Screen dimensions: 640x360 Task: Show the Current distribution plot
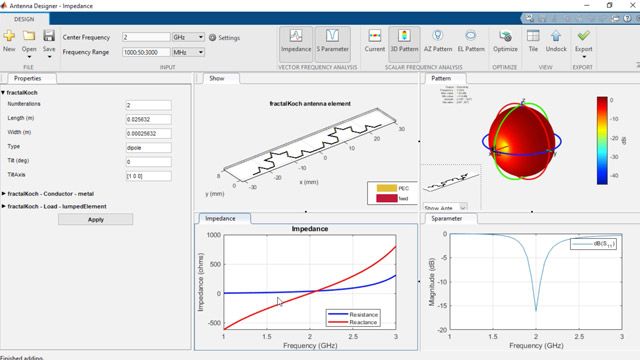(x=375, y=41)
